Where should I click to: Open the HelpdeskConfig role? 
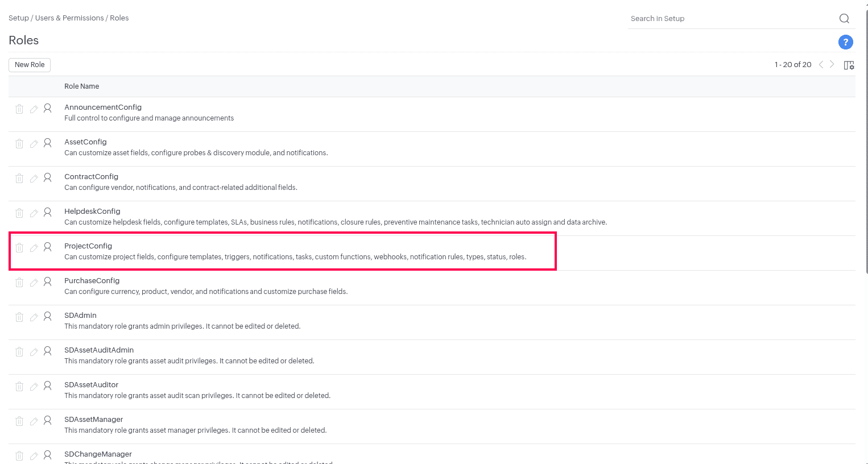(x=92, y=212)
